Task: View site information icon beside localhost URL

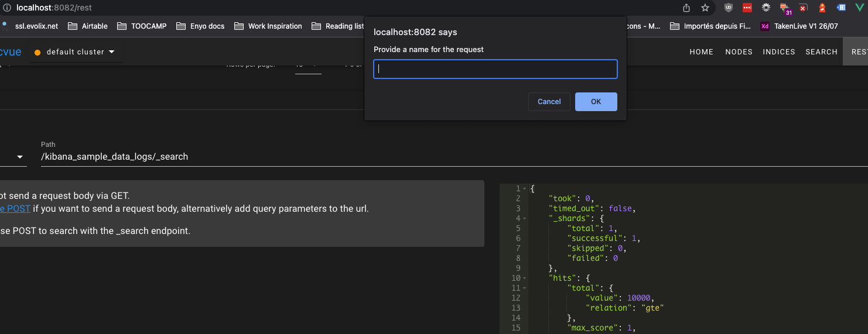Action: 6,8
